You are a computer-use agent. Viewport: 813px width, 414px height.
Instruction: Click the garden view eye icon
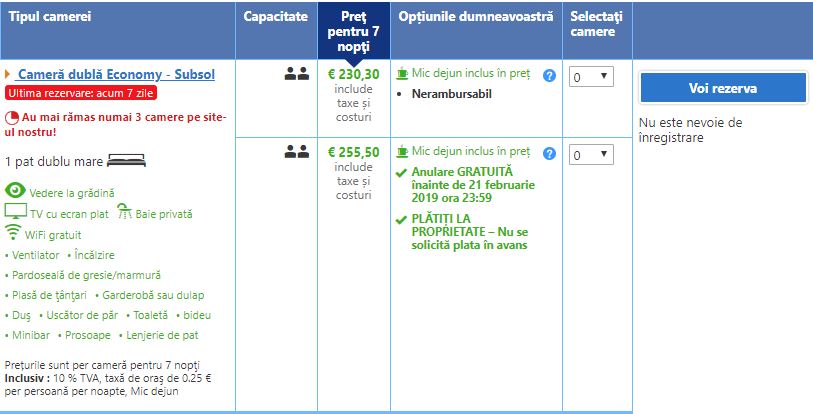(16, 191)
